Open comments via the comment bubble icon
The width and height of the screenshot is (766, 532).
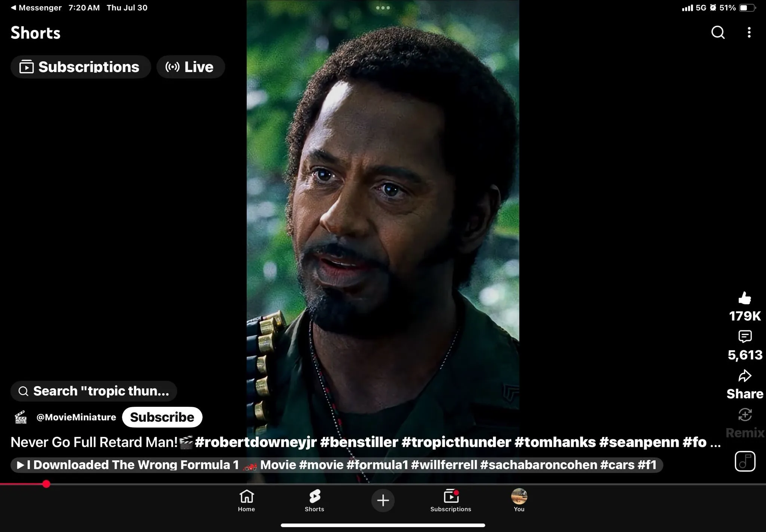pyautogui.click(x=745, y=336)
